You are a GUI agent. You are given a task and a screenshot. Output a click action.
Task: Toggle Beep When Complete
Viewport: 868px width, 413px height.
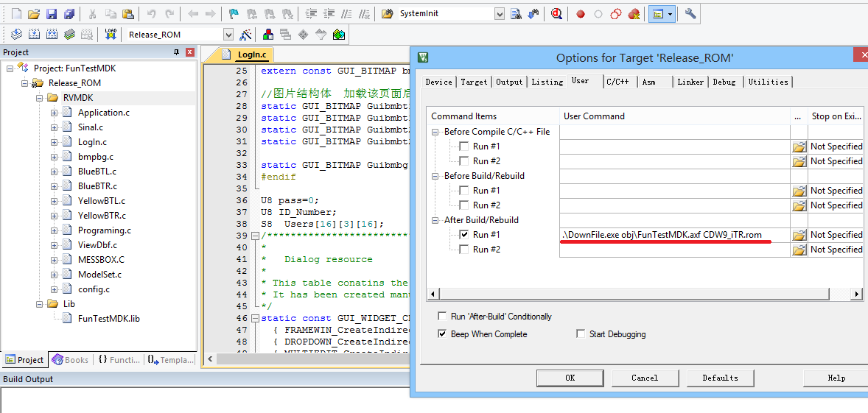coord(442,334)
